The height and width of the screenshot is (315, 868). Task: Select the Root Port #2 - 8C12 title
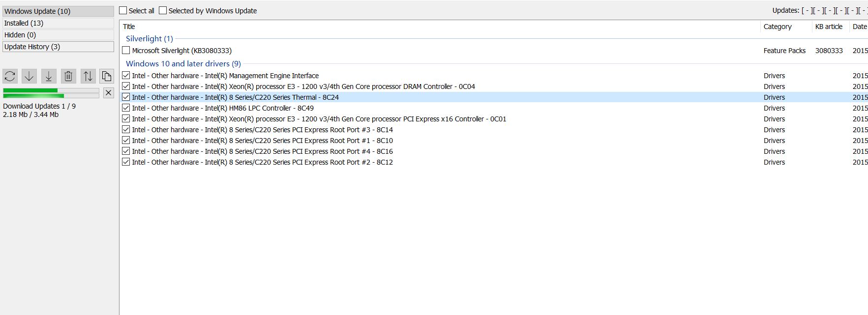click(x=263, y=162)
